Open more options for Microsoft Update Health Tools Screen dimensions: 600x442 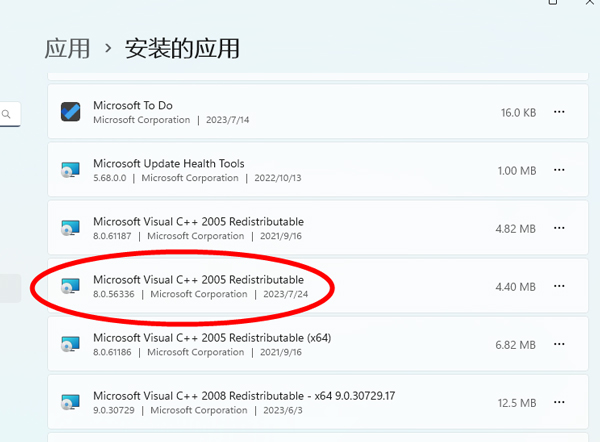click(559, 171)
